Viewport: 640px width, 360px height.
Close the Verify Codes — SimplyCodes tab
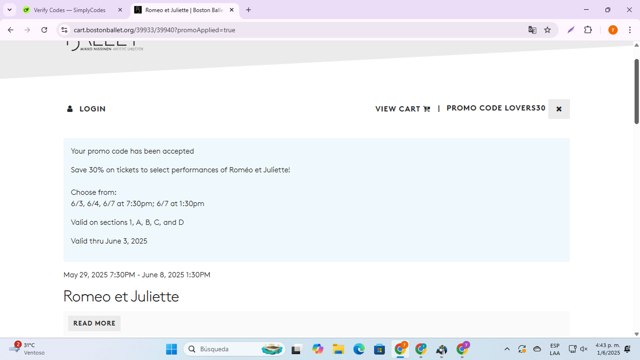[x=120, y=10]
